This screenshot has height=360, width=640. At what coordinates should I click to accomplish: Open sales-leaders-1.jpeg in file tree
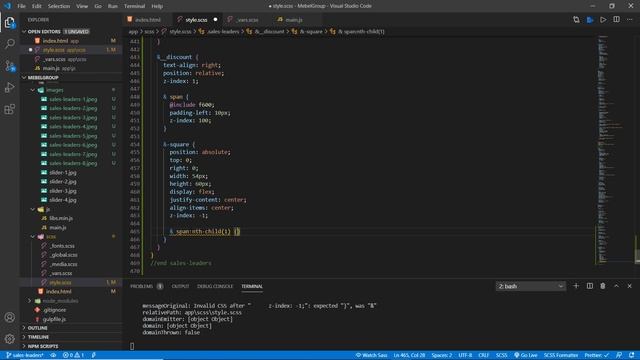click(73, 99)
